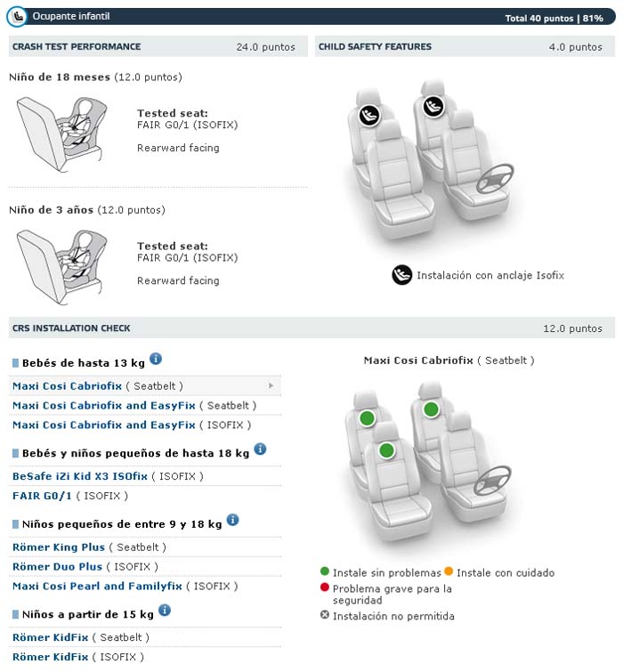Click green dot on front passenger seat
The height and width of the screenshot is (672, 623).
386,451
